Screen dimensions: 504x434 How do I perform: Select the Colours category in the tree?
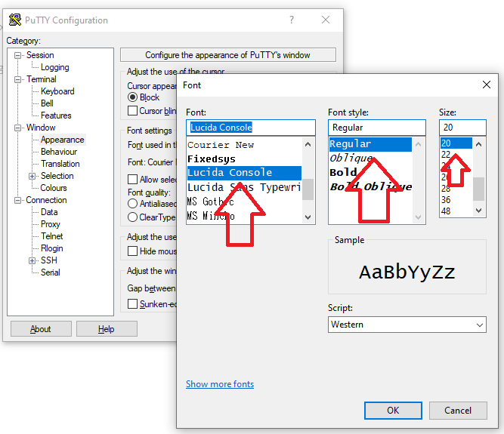54,188
